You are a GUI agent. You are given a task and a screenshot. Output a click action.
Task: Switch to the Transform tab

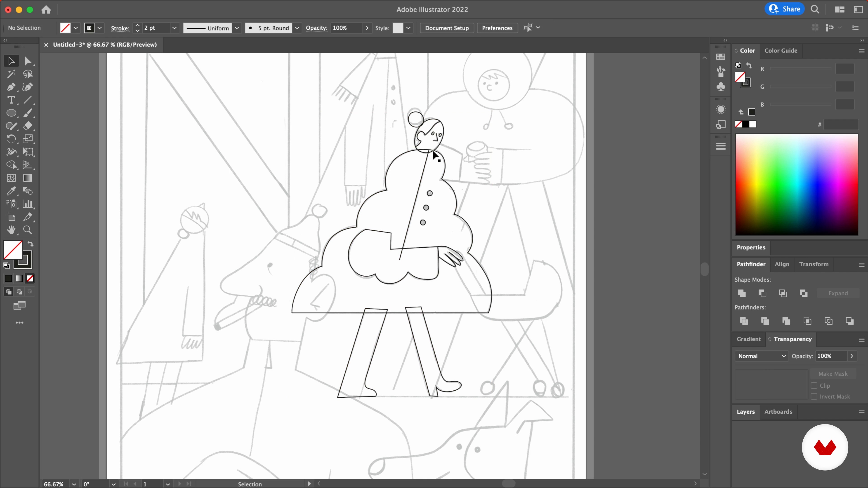coord(814,264)
